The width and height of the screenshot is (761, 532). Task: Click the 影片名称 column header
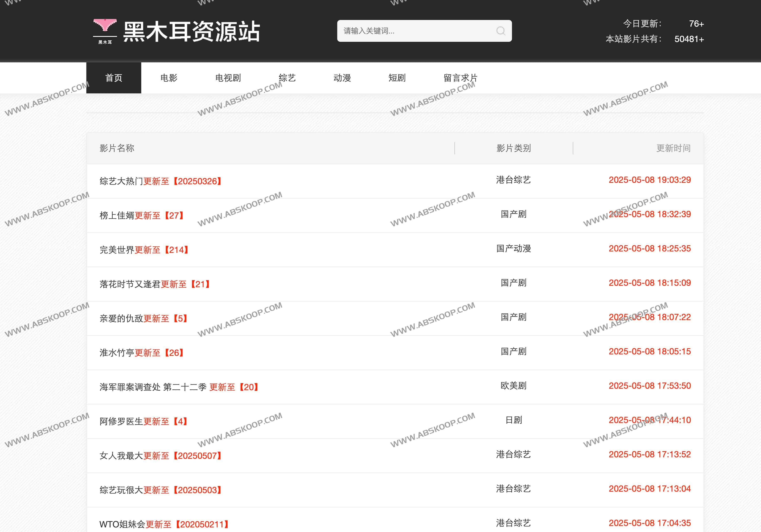click(x=117, y=148)
